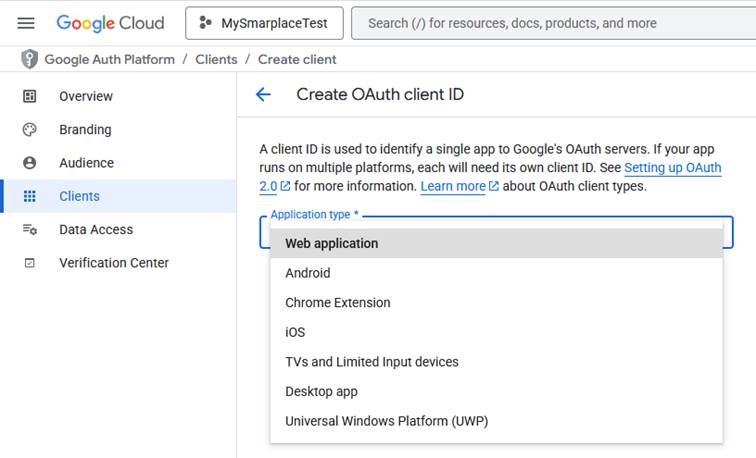The height and width of the screenshot is (458, 756).
Task: Select the iOS option
Action: point(295,332)
